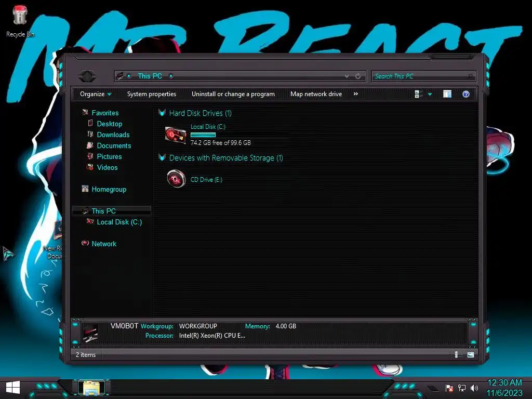
Task: Open Downloads in Favorites
Action: tap(113, 135)
